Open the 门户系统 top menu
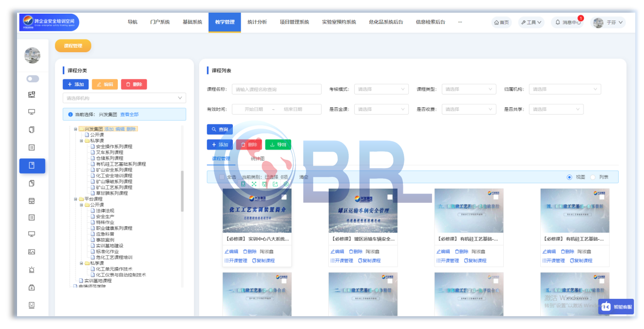Image resolution: width=644 pixels, height=329 pixels. pos(160,22)
